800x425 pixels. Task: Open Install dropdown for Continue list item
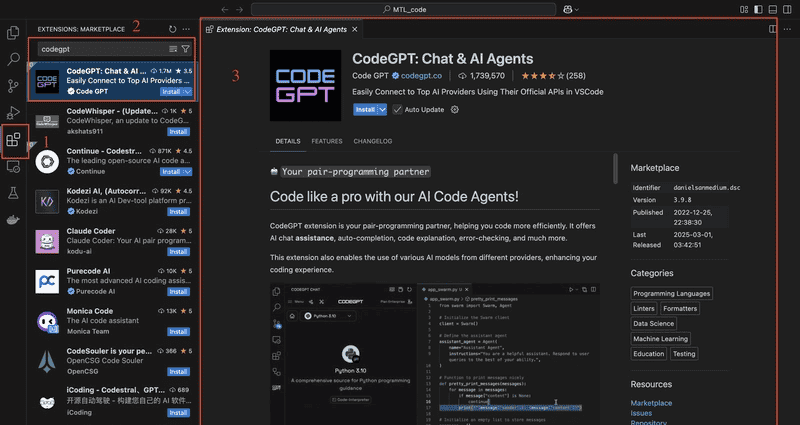pyautogui.click(x=187, y=171)
